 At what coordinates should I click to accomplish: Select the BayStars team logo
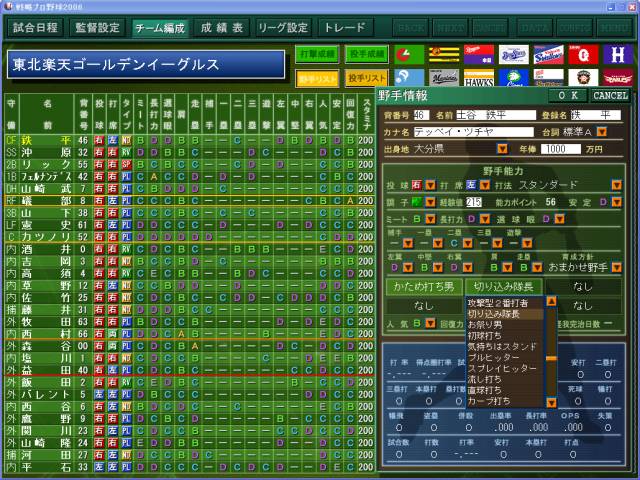coord(514,54)
